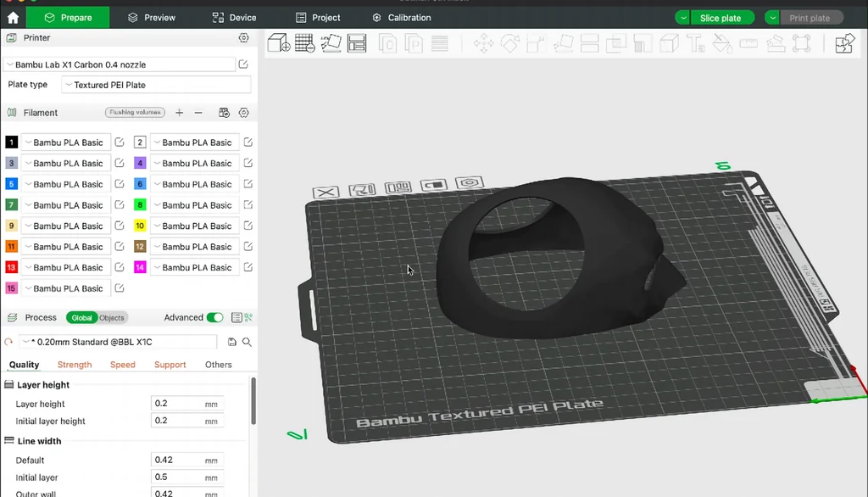
Task: Select the Scale tool
Action: [536, 43]
